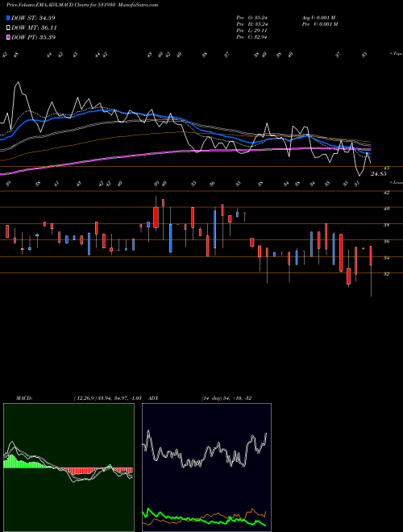Click the blue DOW ST legend swatch
The width and height of the screenshot is (403, 532).
[8, 18]
